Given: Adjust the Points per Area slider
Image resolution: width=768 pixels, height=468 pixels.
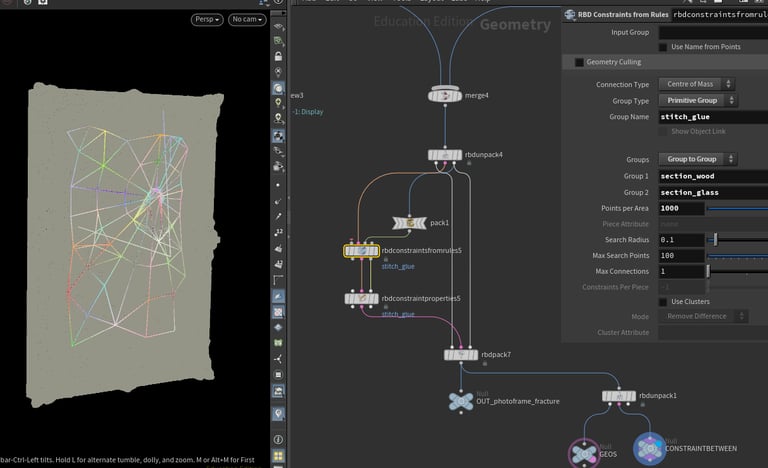Looking at the screenshot, I should pos(738,209).
